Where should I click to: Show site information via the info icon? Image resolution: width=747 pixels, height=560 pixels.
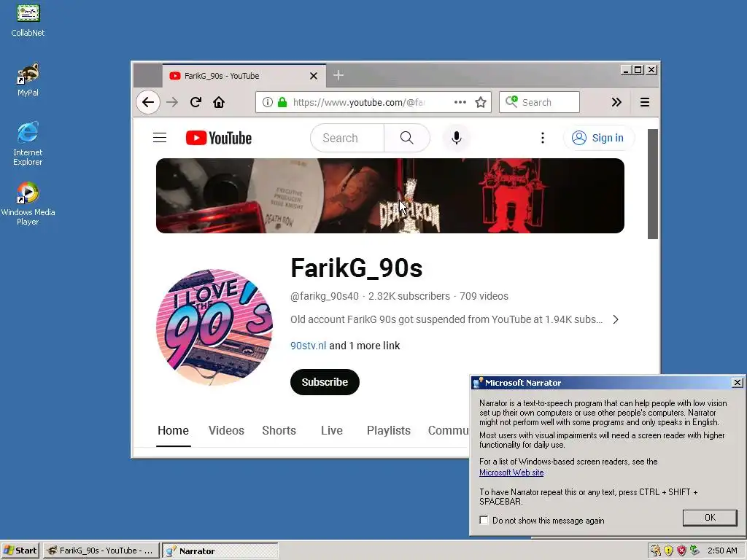pyautogui.click(x=268, y=102)
